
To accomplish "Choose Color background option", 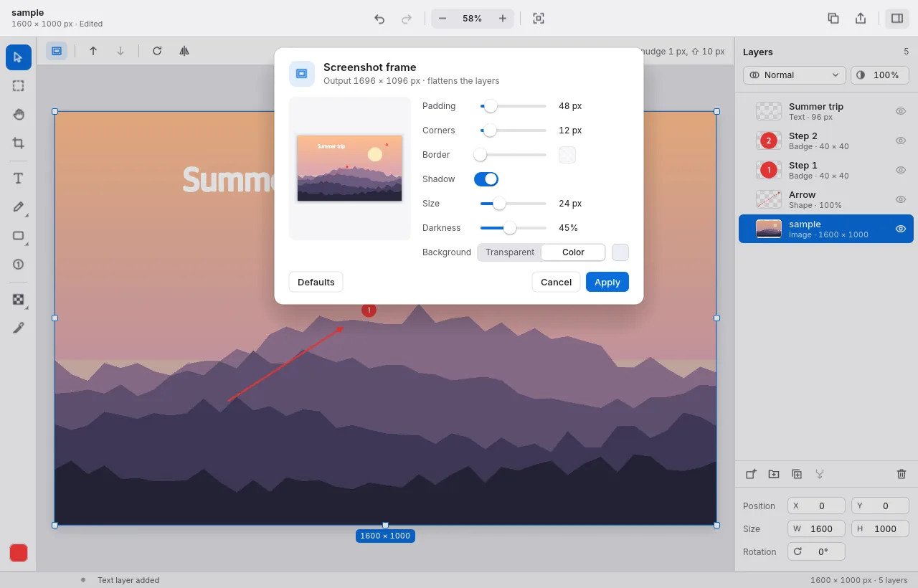I will [x=573, y=252].
